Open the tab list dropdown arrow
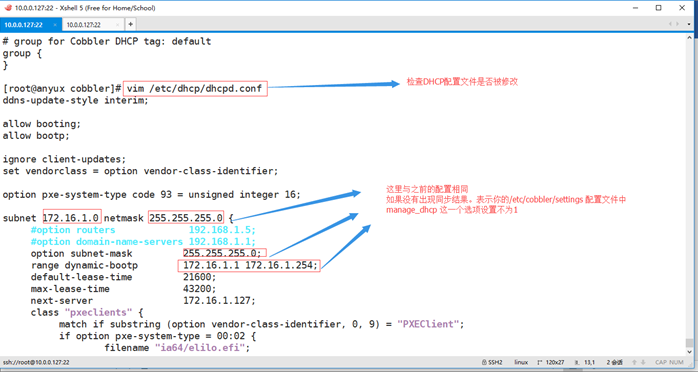 click(x=689, y=24)
